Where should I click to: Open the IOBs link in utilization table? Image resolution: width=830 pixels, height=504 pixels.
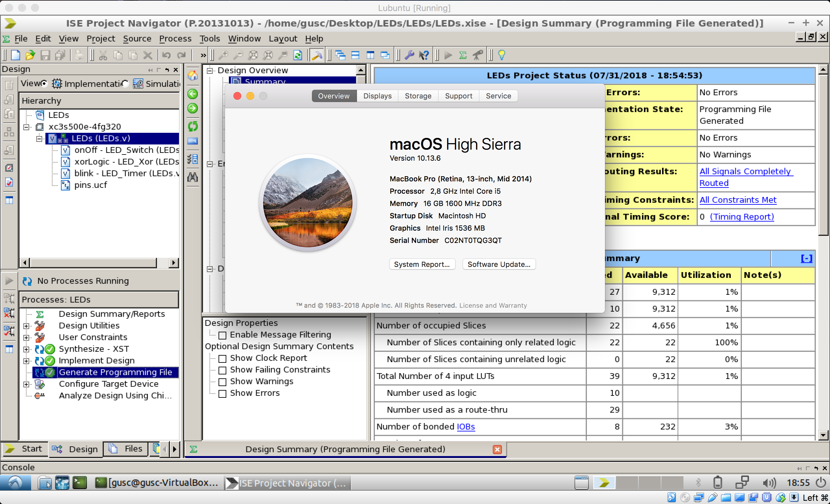(x=466, y=427)
